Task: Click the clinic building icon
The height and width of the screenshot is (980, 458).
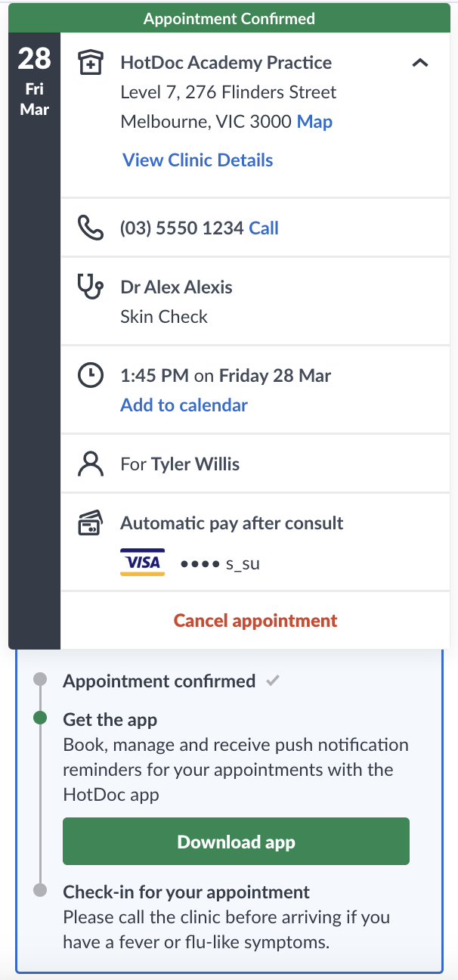Action: [91, 63]
